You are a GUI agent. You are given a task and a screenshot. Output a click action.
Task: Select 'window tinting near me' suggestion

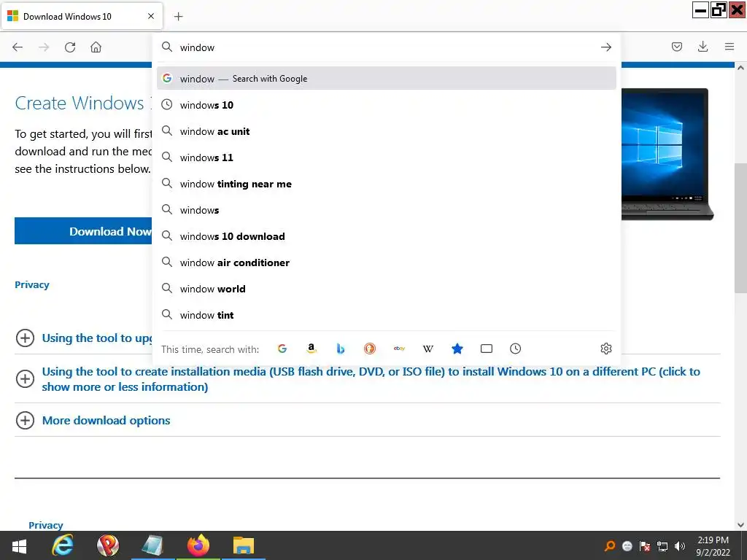387,183
